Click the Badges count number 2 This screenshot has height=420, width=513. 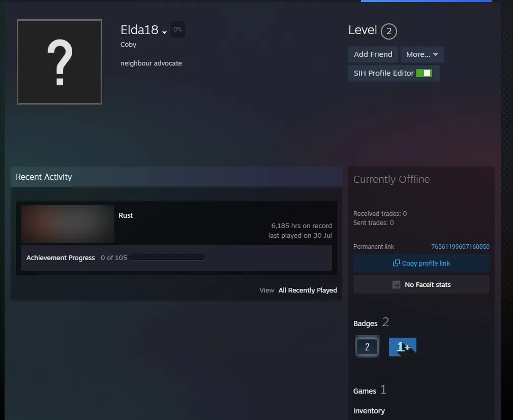pyautogui.click(x=386, y=322)
